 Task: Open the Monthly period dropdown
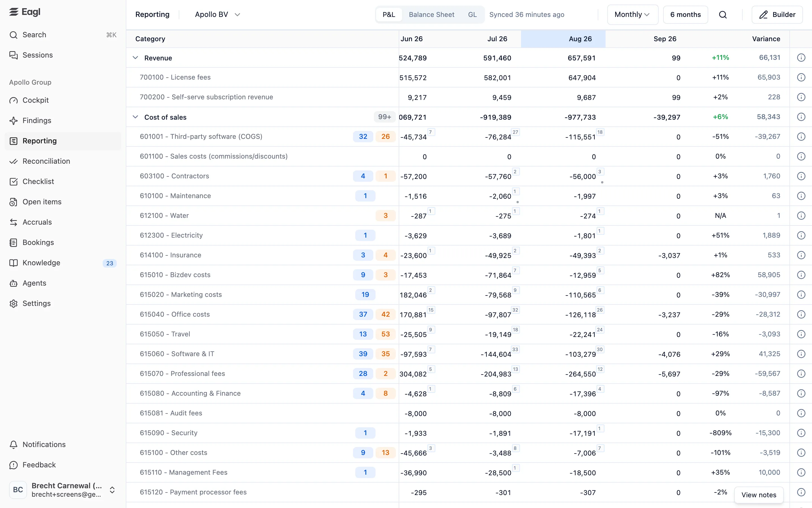[x=632, y=15]
